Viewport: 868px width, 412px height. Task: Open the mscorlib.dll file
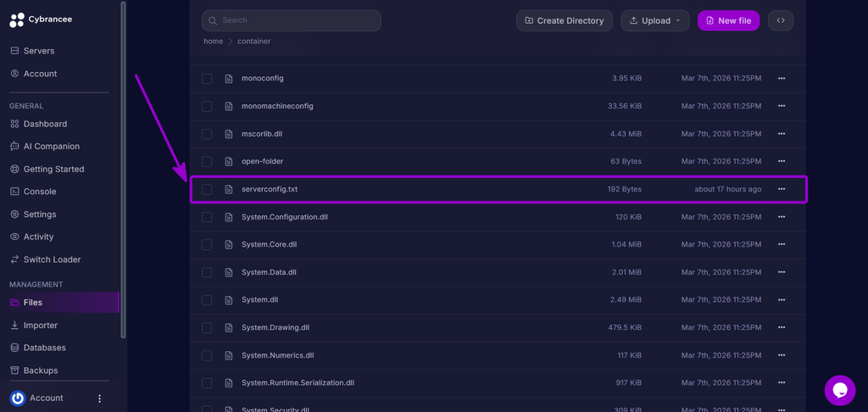263,134
